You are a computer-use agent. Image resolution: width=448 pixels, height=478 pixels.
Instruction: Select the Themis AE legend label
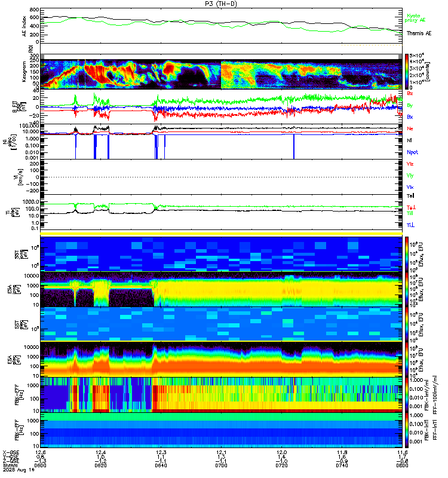click(419, 33)
